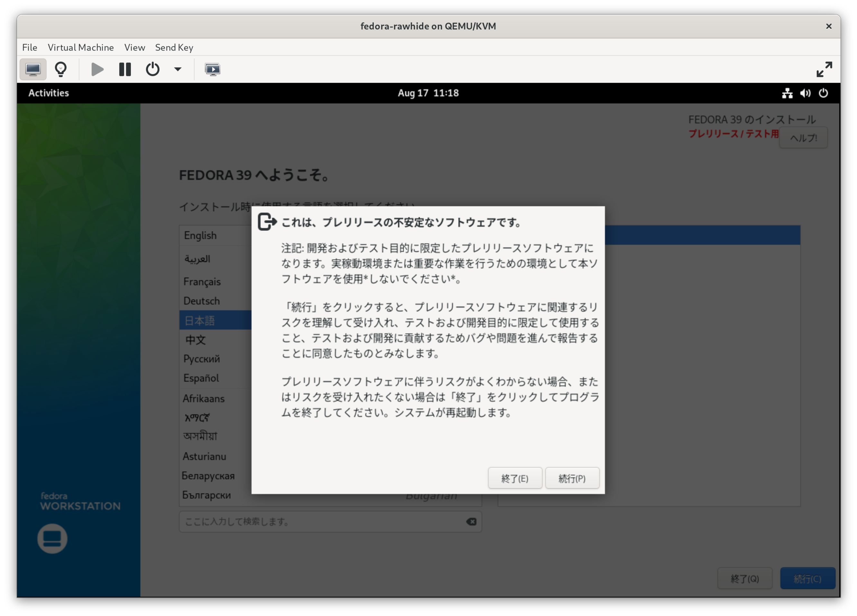857x616 pixels.
Task: Open the Send Key menu
Action: (x=174, y=47)
